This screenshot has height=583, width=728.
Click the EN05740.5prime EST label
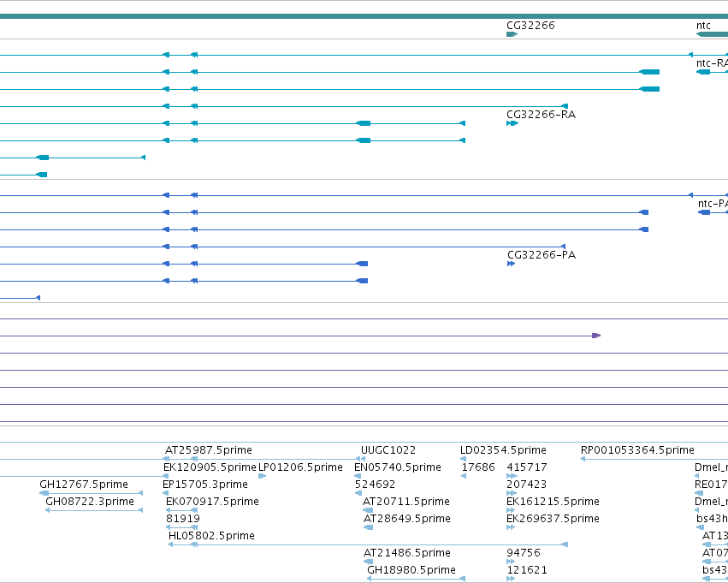pyautogui.click(x=398, y=467)
